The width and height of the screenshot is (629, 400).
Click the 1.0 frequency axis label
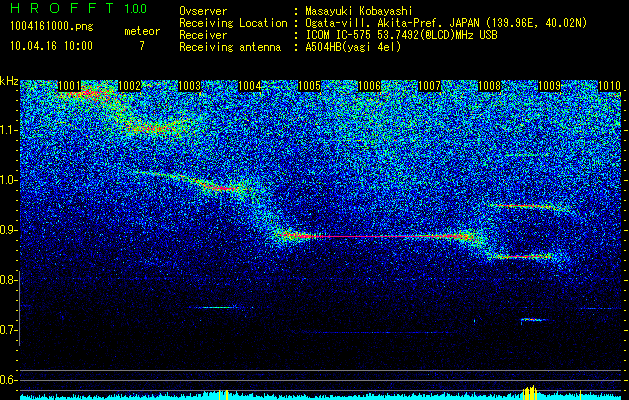[9, 180]
